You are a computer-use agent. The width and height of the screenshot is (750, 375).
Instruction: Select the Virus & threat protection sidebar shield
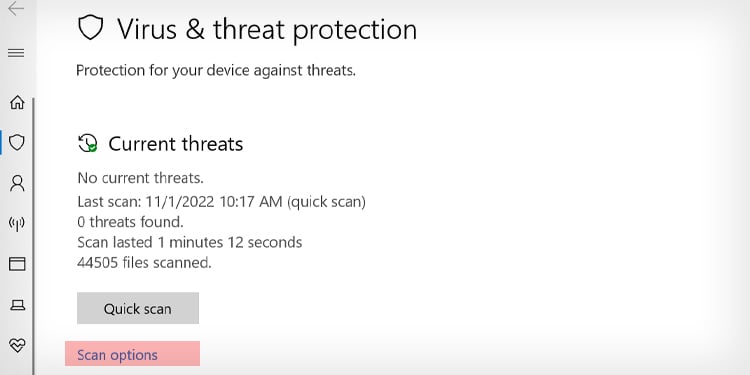tap(17, 143)
